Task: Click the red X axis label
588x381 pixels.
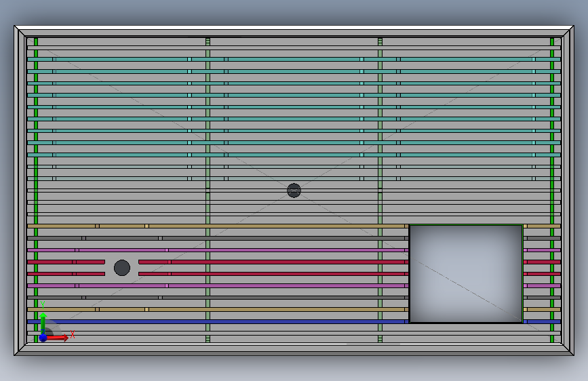Action: point(73,334)
